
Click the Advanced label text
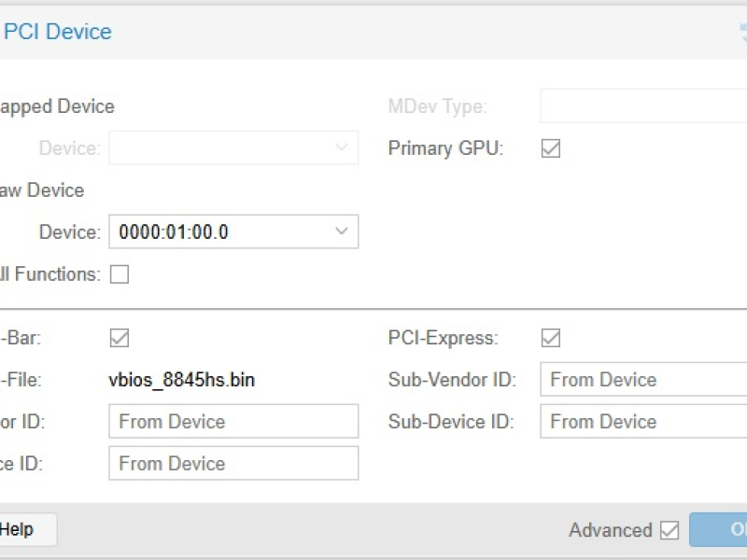tap(611, 530)
